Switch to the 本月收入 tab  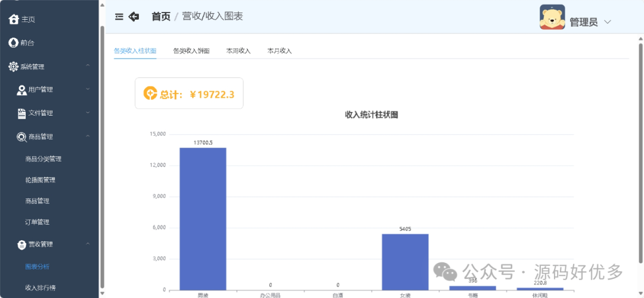tap(279, 51)
